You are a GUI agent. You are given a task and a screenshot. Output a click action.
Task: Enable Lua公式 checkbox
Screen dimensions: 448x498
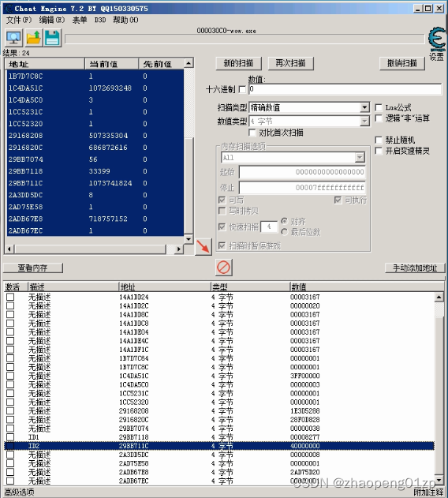tap(379, 107)
